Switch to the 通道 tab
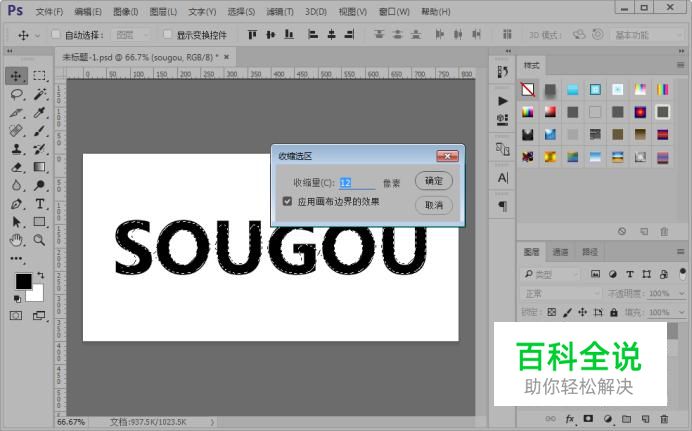 (x=560, y=252)
